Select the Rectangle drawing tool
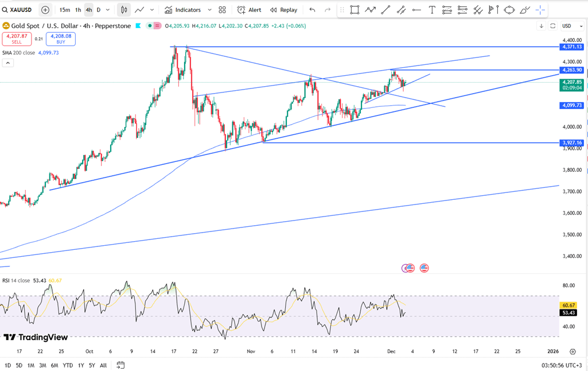This screenshot has width=588, height=371. [x=355, y=10]
